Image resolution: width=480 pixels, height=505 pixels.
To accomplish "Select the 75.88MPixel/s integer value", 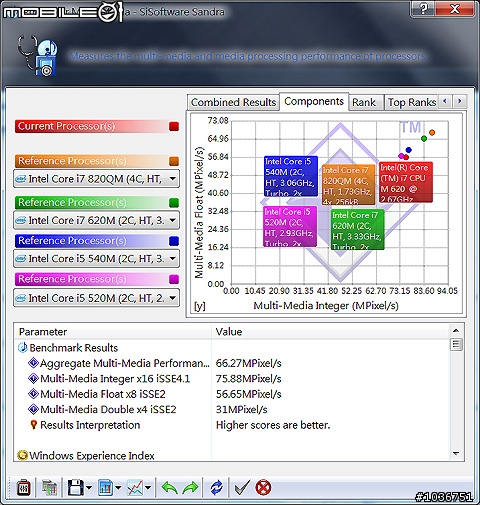I will [249, 379].
